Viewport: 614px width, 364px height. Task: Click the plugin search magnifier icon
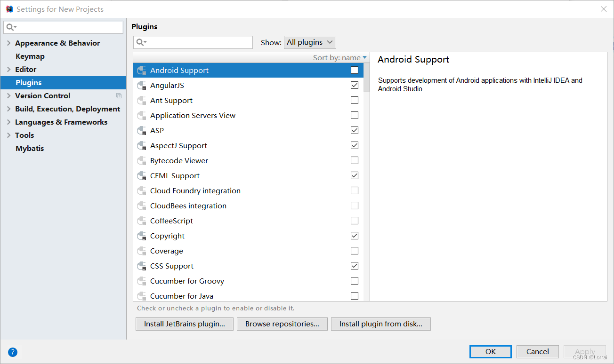coord(141,42)
